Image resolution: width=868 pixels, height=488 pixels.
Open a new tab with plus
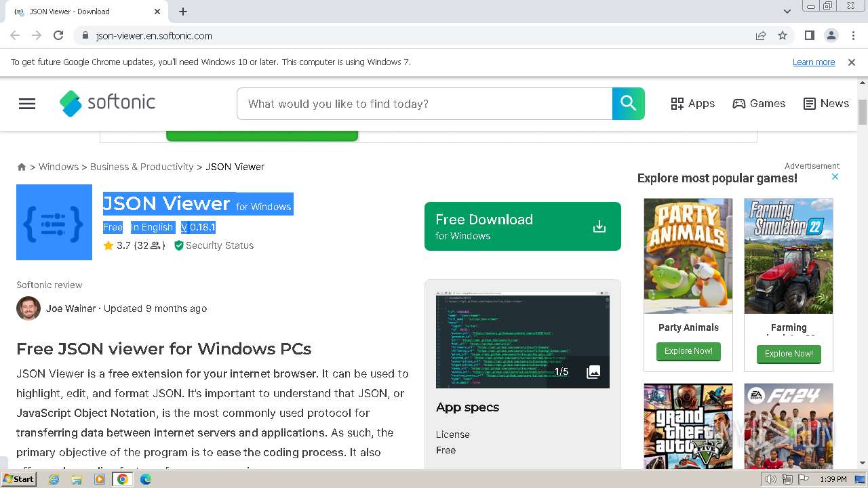point(183,12)
